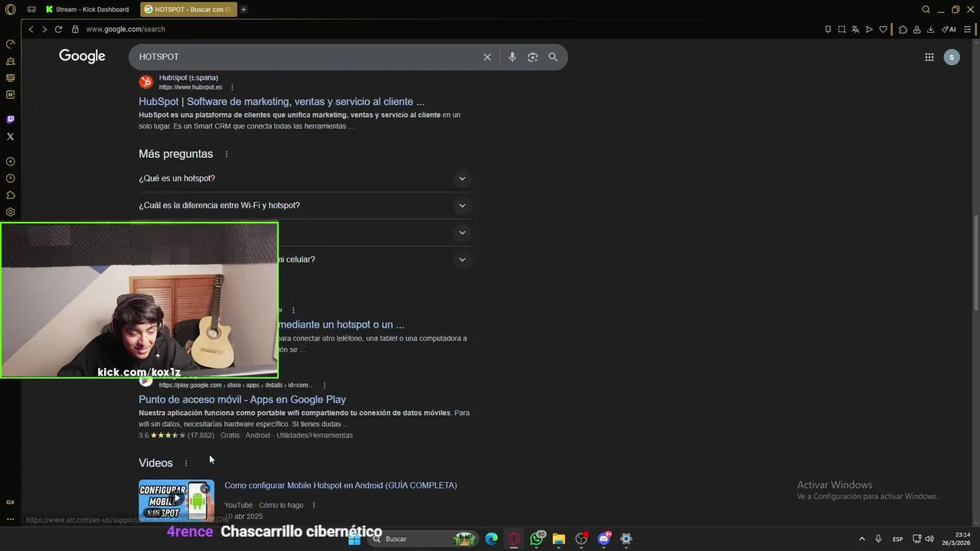Open Windows Start button
This screenshot has width=980, height=551.
coord(354,539)
